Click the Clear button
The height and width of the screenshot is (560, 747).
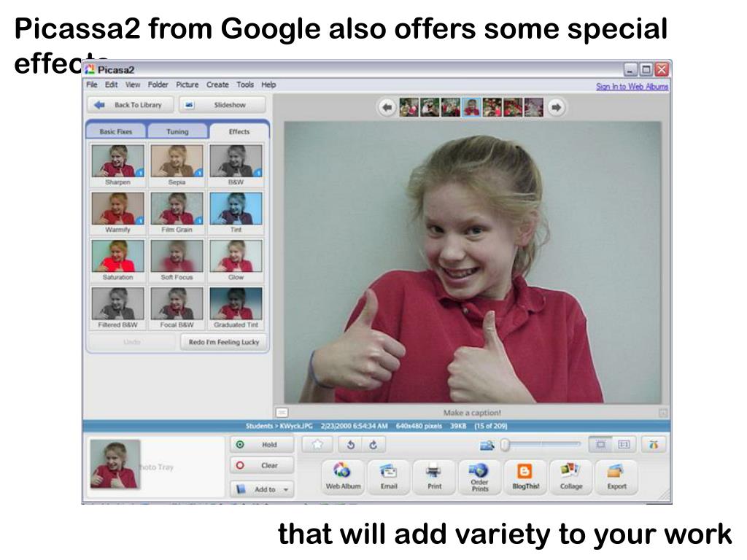(262, 465)
